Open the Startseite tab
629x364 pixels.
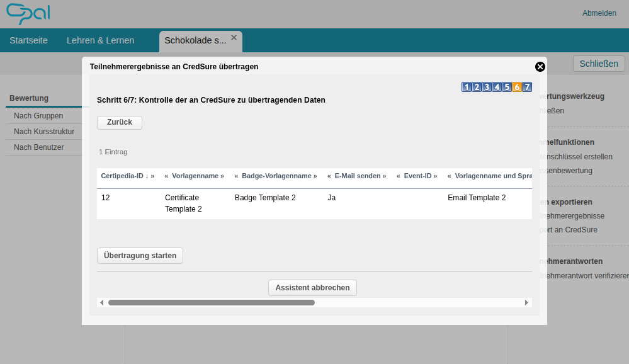tap(28, 40)
